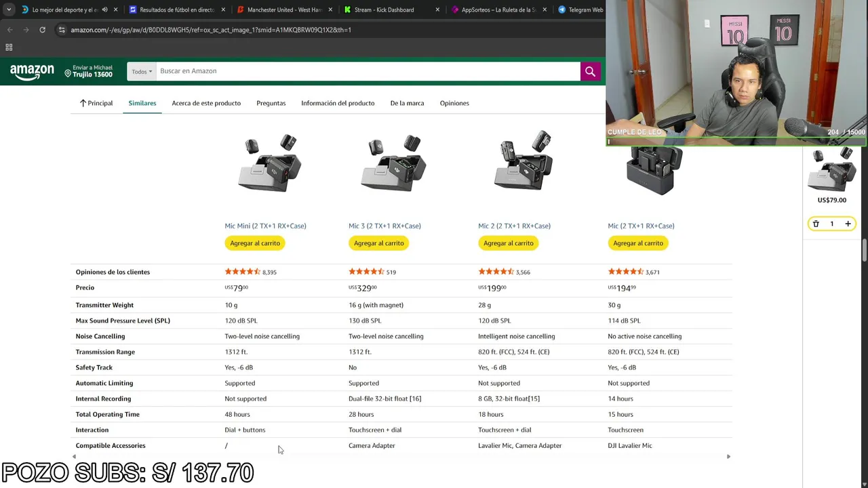Click the trash icon in cart quantity
The image size is (868, 488).
[x=816, y=224]
